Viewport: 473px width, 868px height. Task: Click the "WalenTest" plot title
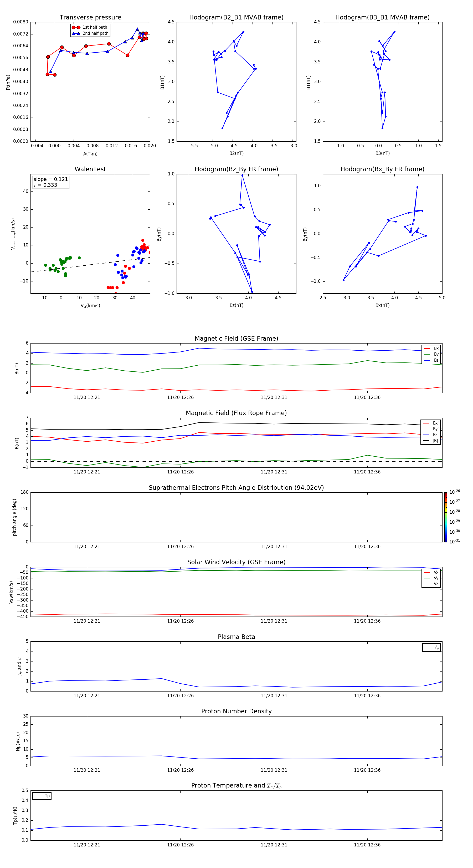pyautogui.click(x=90, y=169)
